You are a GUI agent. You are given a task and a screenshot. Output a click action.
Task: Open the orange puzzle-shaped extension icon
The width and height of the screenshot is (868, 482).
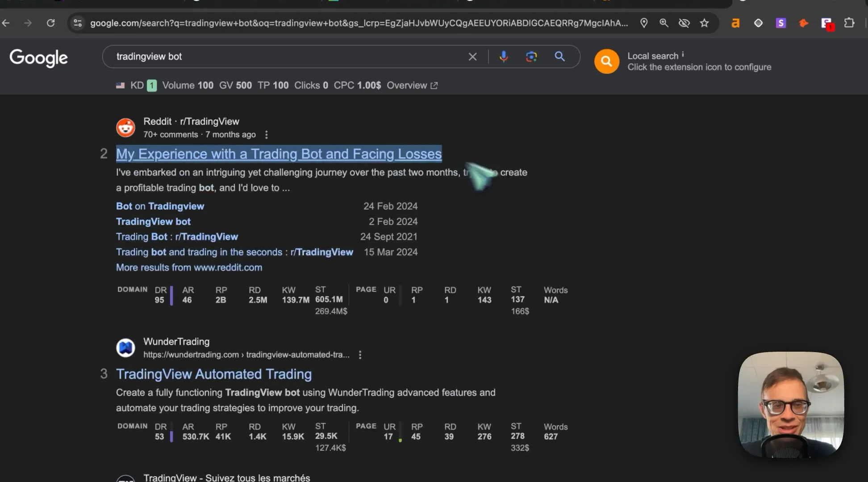pyautogui.click(x=804, y=23)
